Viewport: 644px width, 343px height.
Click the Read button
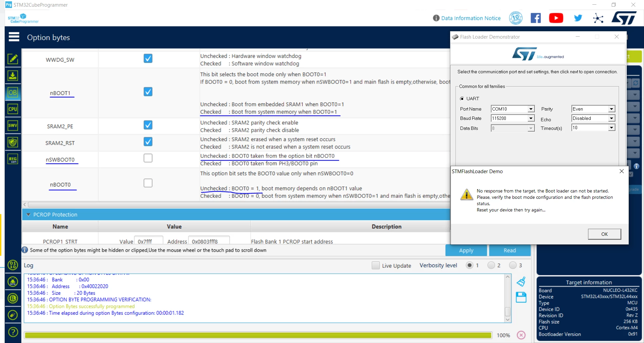pyautogui.click(x=510, y=250)
